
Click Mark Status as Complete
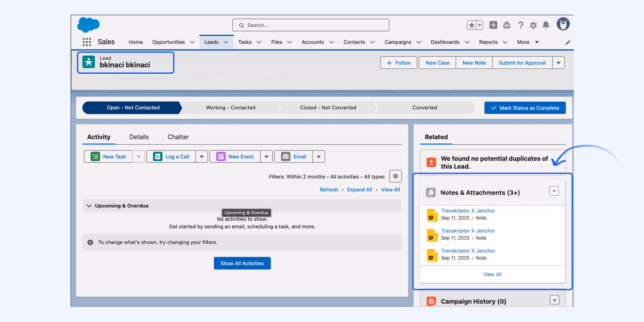coord(525,108)
